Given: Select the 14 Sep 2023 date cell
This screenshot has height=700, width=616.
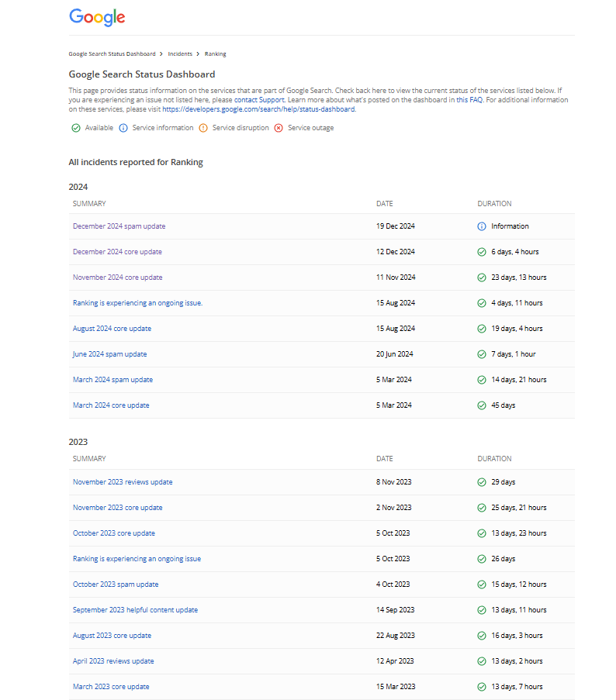Looking at the screenshot, I should 396,610.
